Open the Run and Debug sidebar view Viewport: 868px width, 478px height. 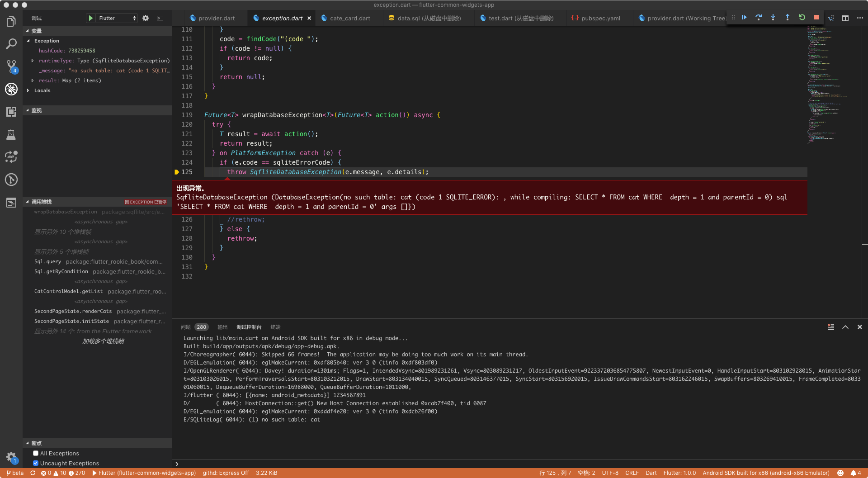(x=11, y=89)
